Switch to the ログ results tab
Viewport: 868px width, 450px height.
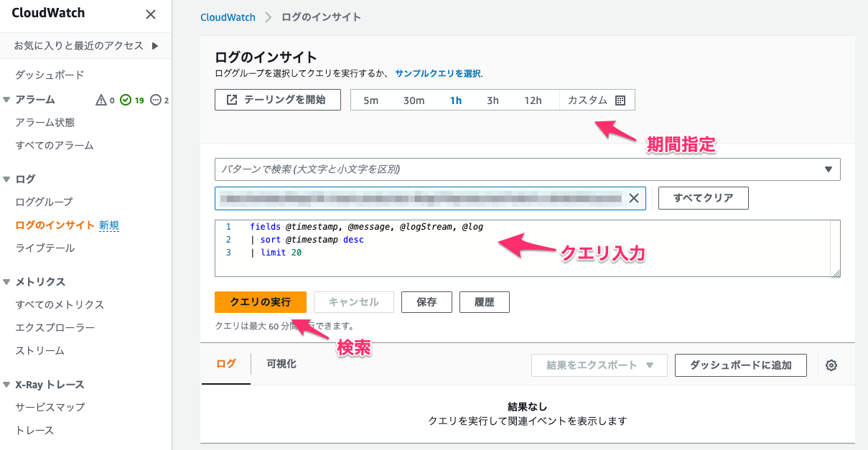[x=226, y=364]
